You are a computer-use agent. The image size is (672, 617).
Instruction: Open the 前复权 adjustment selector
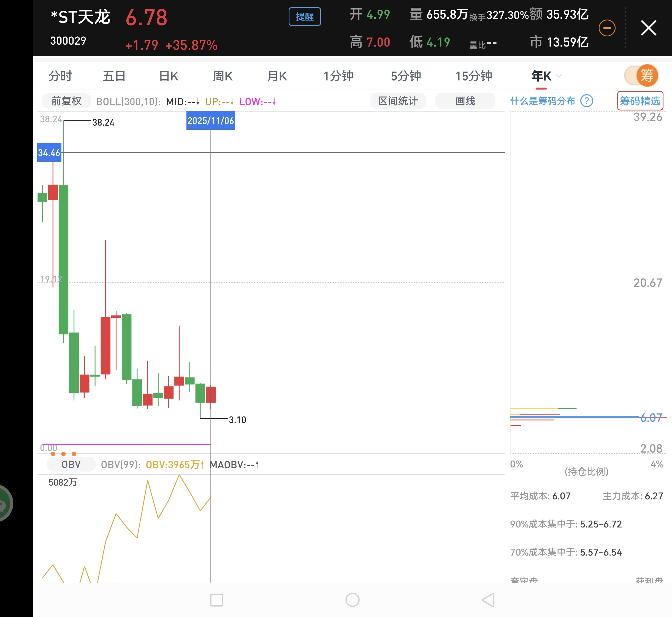(x=66, y=101)
